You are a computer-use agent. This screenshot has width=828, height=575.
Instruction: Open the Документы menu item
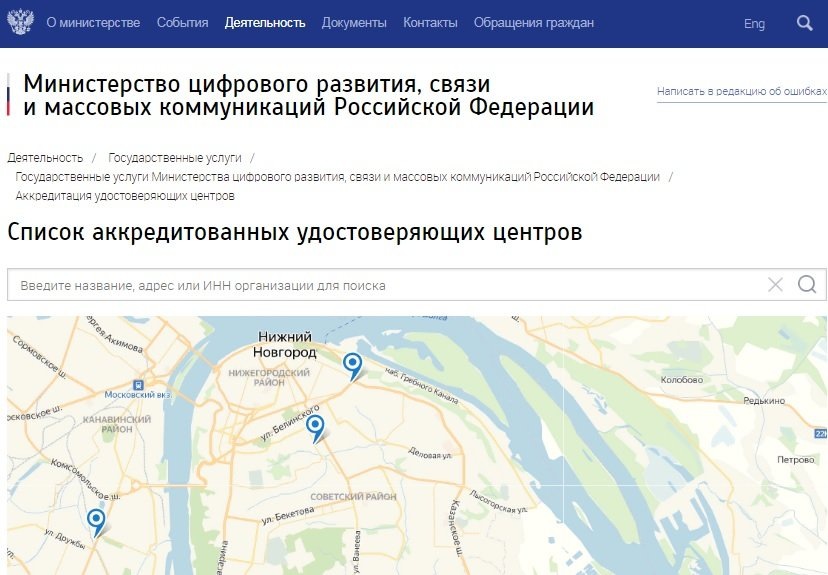pos(354,23)
